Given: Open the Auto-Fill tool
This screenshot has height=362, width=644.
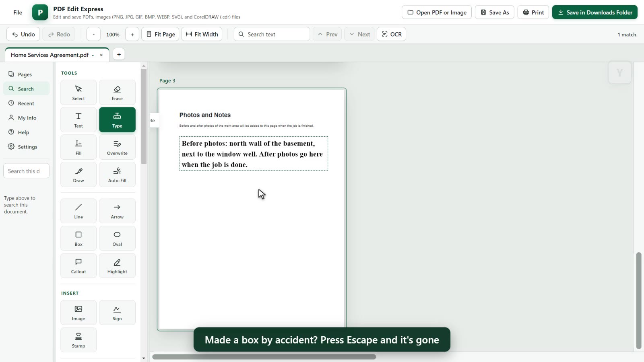Looking at the screenshot, I should 117,175.
